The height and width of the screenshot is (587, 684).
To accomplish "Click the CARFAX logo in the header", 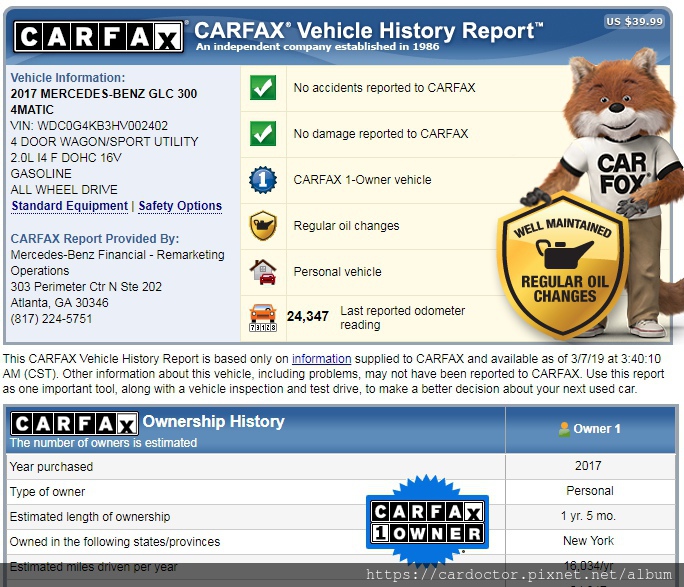I will 99,37.
